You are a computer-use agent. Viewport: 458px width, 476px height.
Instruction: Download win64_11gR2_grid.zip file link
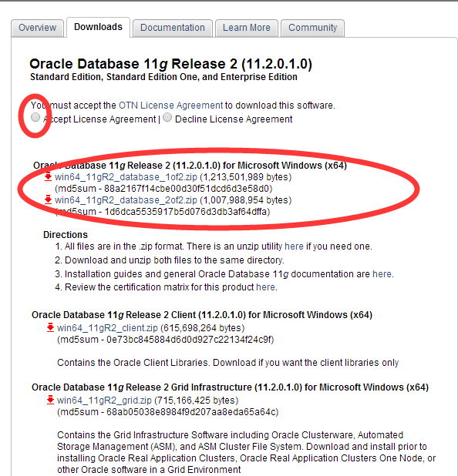tap(104, 401)
